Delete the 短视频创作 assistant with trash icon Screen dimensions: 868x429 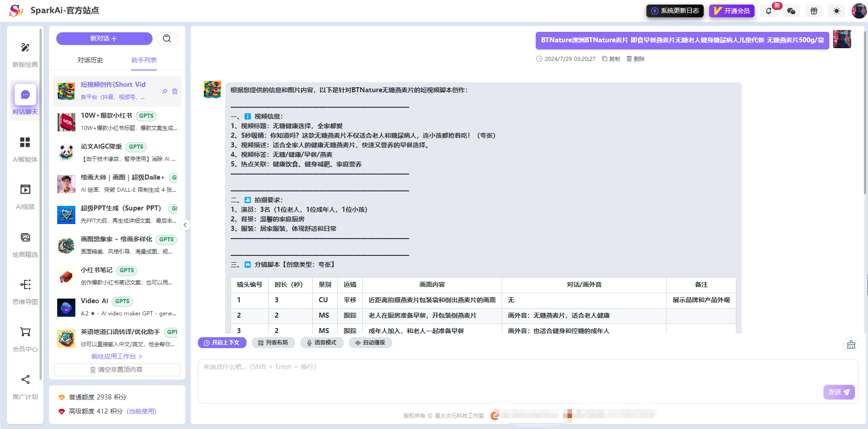[175, 91]
